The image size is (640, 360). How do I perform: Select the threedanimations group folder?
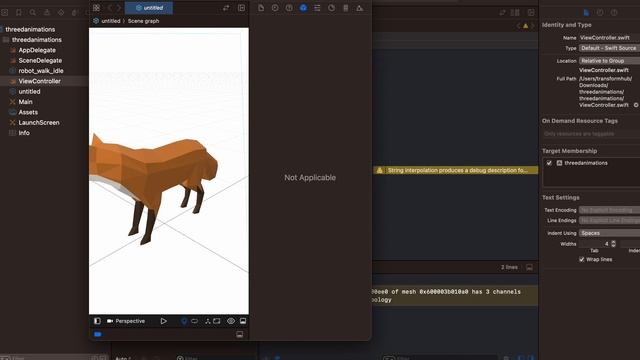pyautogui.click(x=37, y=40)
